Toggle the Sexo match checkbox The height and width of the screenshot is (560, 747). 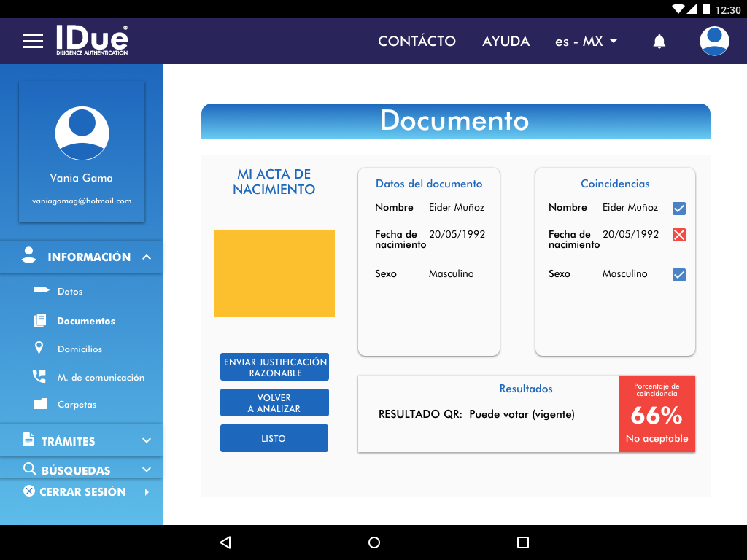[679, 275]
